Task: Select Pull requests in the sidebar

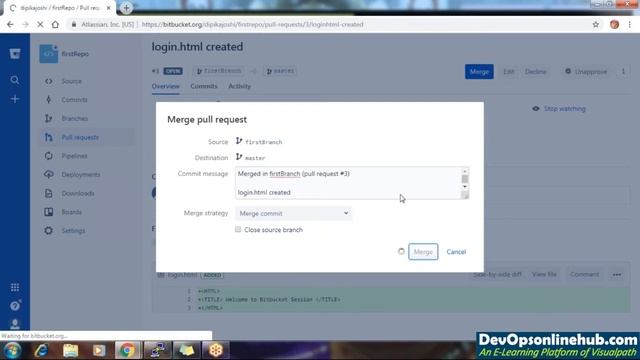Action: [x=87, y=137]
